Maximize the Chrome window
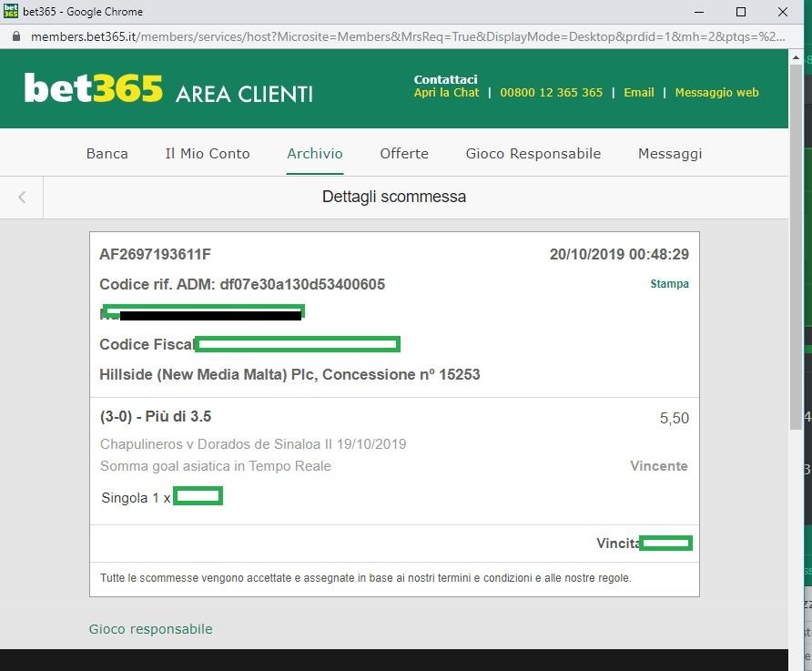The image size is (812, 671). pyautogui.click(x=741, y=12)
